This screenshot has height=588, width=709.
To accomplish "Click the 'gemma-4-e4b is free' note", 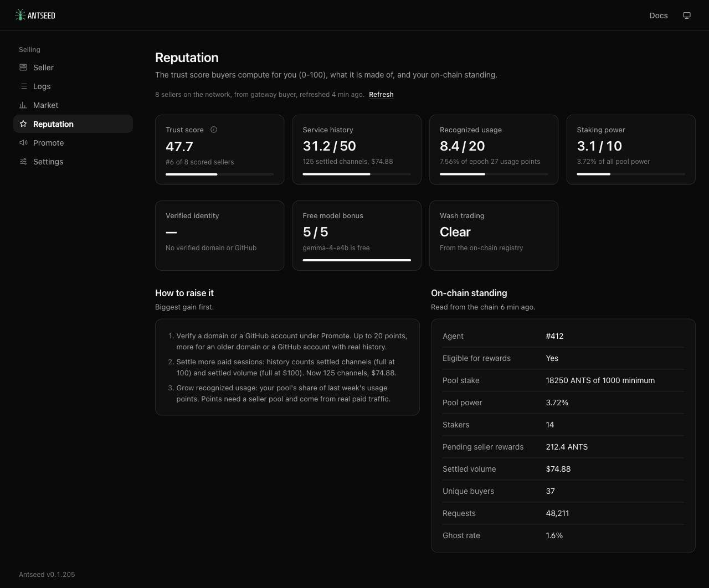I will (336, 248).
